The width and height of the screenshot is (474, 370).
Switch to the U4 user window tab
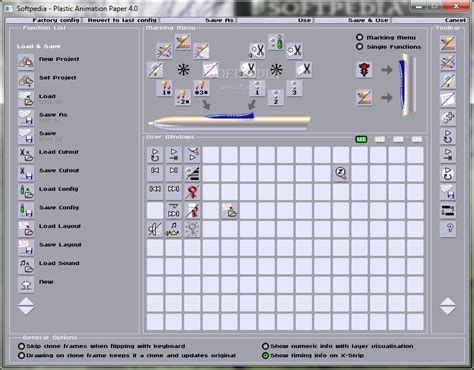pyautogui.click(x=417, y=139)
